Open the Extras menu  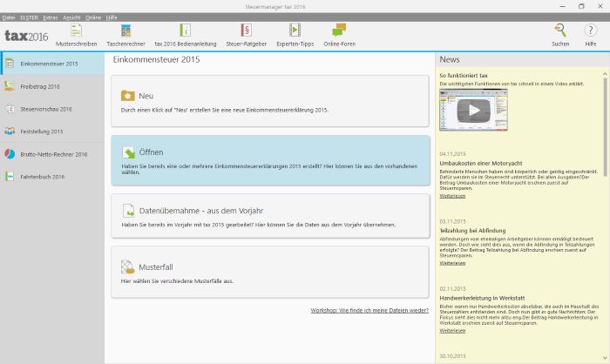click(51, 17)
